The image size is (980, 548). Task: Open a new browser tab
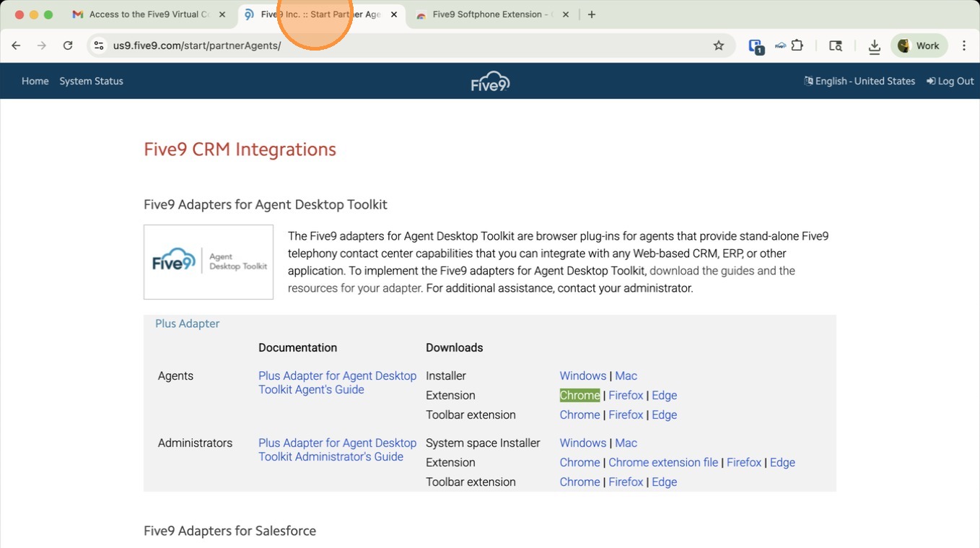pyautogui.click(x=592, y=14)
